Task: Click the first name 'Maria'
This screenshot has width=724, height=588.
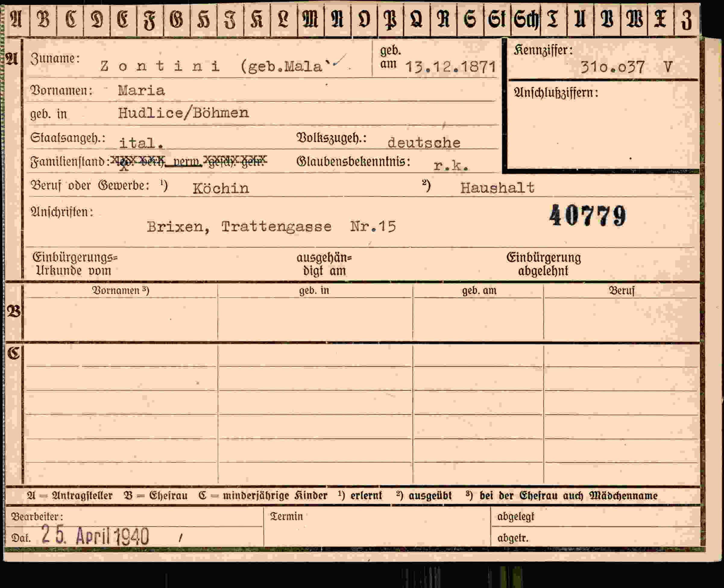Action: pos(141,90)
